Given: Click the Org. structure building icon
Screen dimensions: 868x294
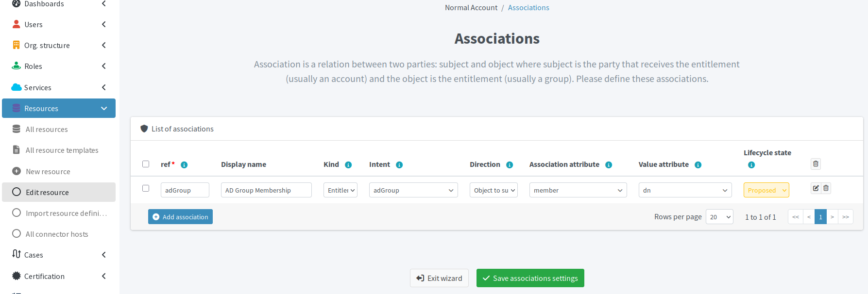Looking at the screenshot, I should 17,45.
